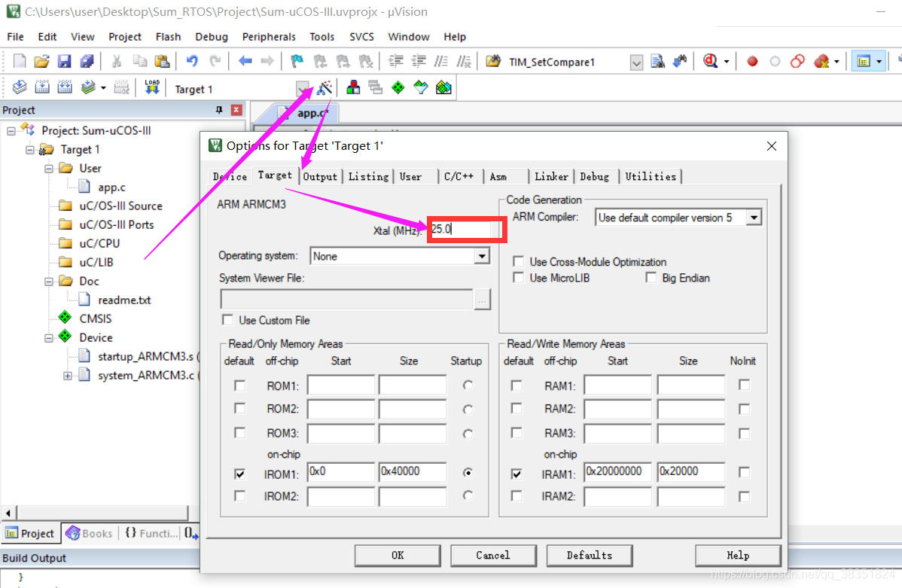Open Find in Files with the binoculars folder icon
902x588 pixels.
[x=493, y=61]
